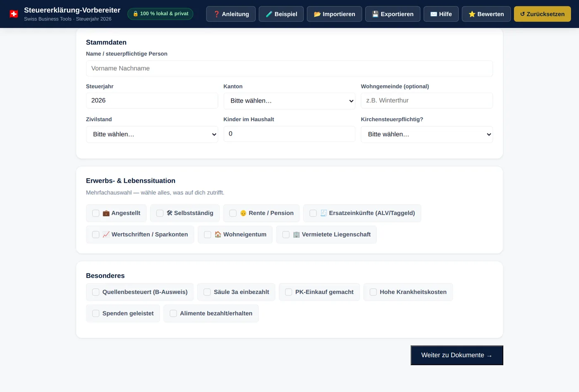Enable the Wohneigentum option

click(235, 234)
